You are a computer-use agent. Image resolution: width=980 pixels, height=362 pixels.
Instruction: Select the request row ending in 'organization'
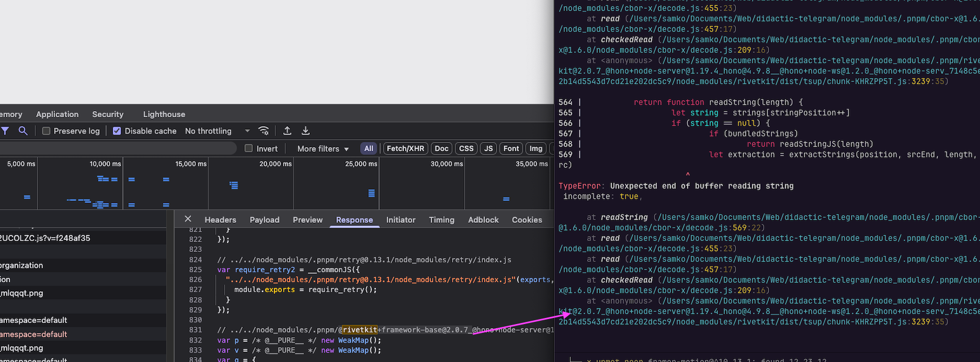pyautogui.click(x=83, y=265)
